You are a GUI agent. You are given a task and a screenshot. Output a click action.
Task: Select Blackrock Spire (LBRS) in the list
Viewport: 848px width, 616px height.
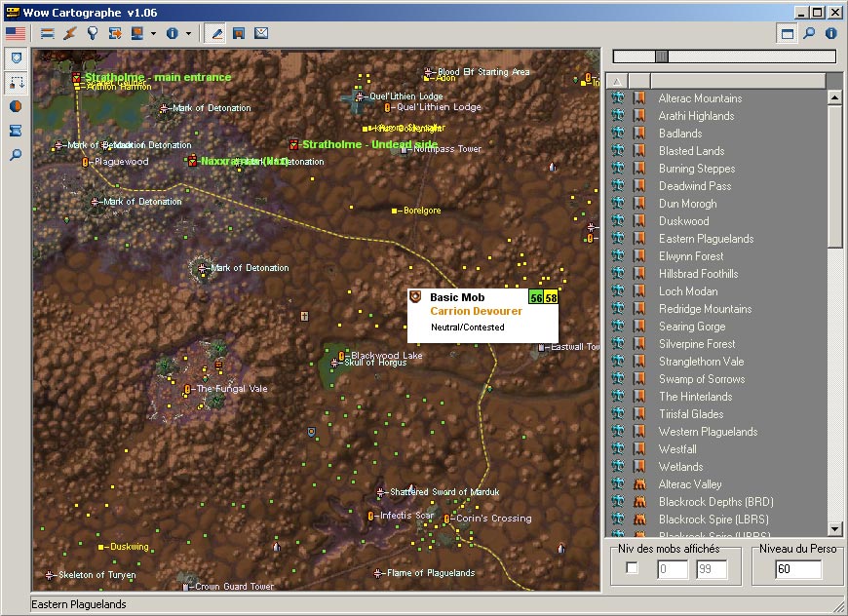click(x=713, y=520)
